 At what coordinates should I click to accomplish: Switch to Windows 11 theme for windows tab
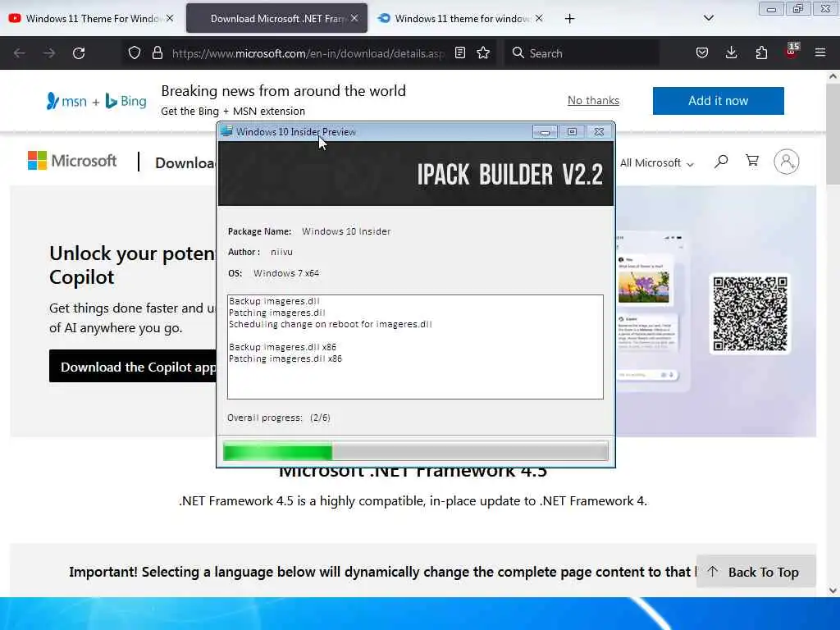(x=459, y=18)
